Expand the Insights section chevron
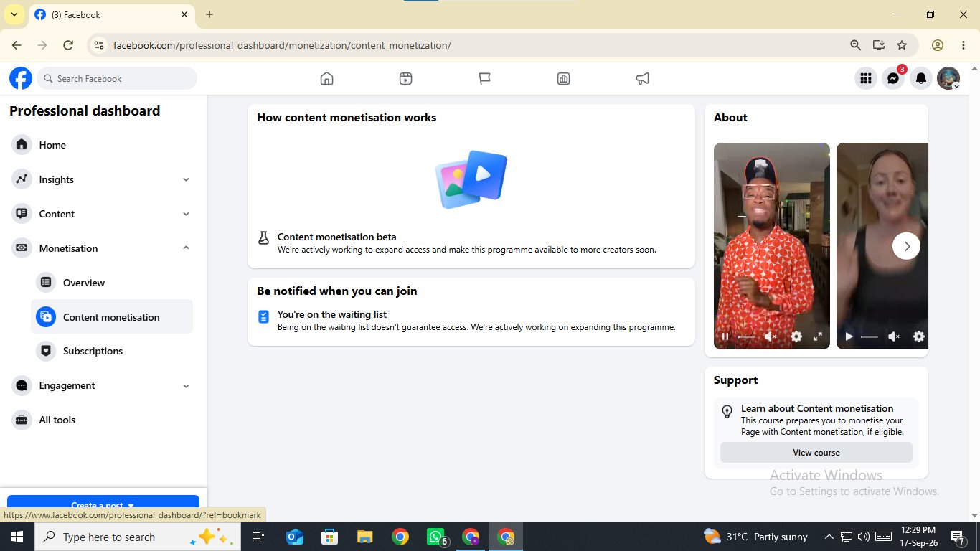Image resolution: width=980 pixels, height=551 pixels. [187, 179]
